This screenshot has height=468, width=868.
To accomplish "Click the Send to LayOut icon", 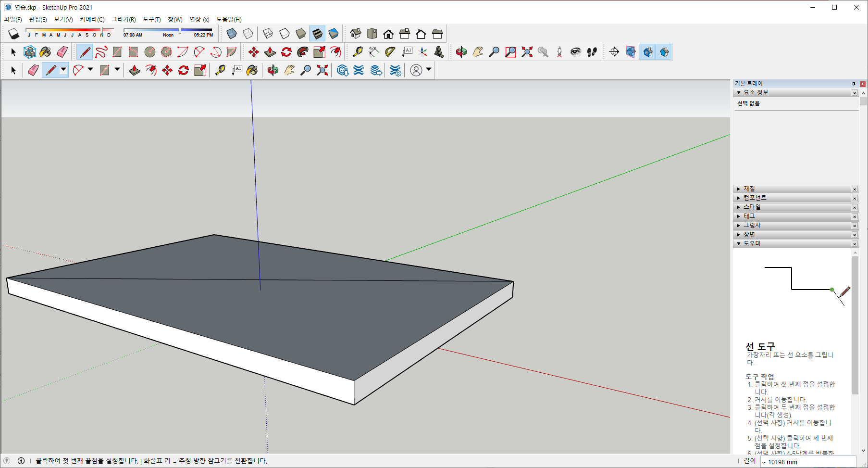I will (376, 70).
